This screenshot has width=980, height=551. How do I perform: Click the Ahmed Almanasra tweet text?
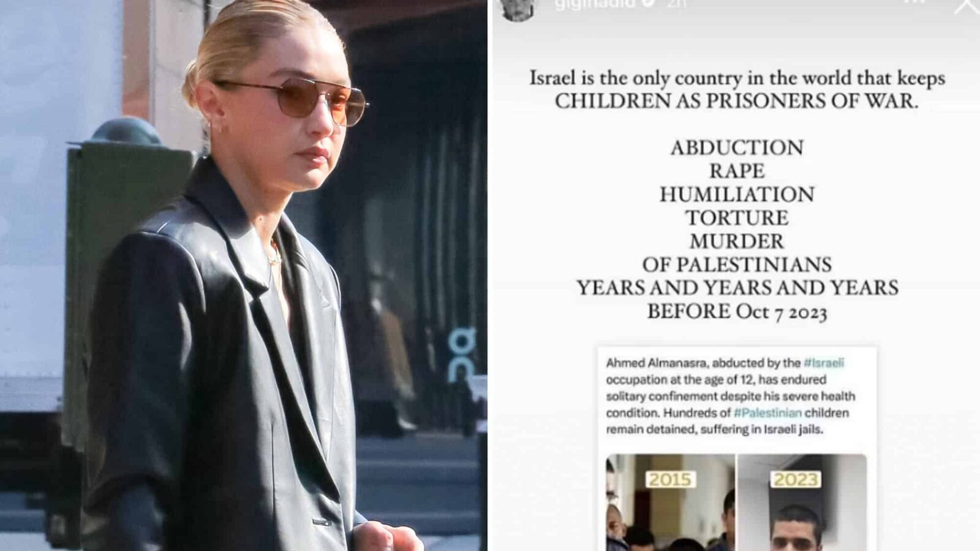point(731,396)
